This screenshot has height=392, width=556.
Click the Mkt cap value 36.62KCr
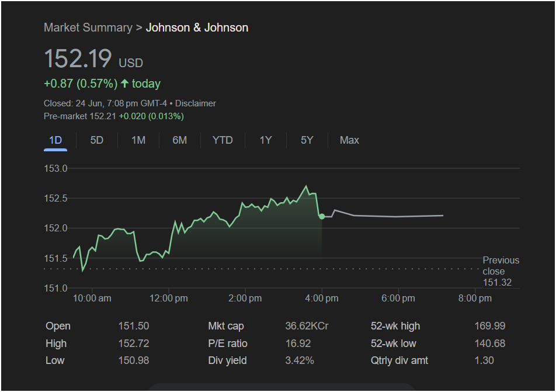coord(306,326)
